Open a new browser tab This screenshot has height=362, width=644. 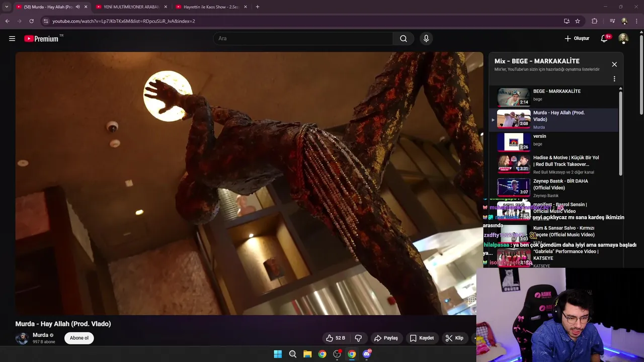click(x=258, y=7)
